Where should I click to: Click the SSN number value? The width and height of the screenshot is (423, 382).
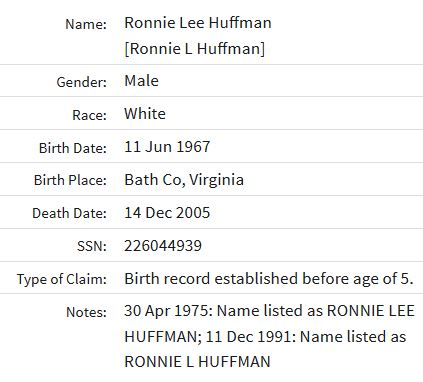click(x=163, y=246)
